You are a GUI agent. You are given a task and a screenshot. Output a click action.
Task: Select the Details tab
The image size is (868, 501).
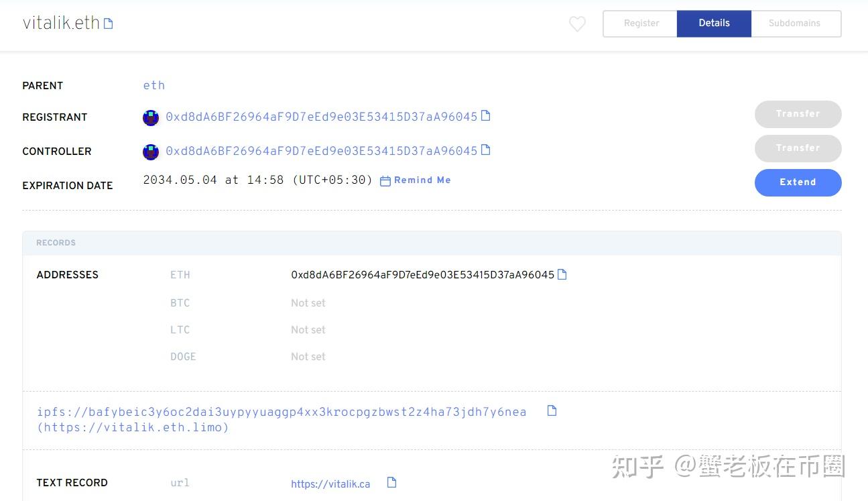click(714, 23)
